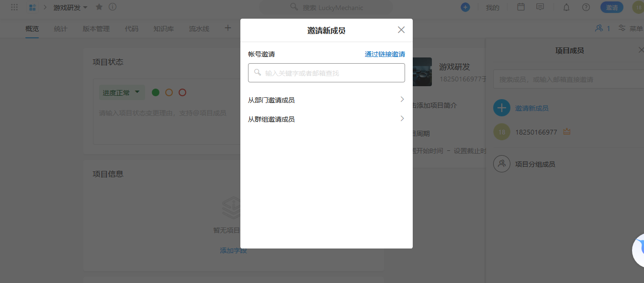Open the messages comment icon in top bar
Viewport: 644px width, 283px height.
[x=540, y=7]
